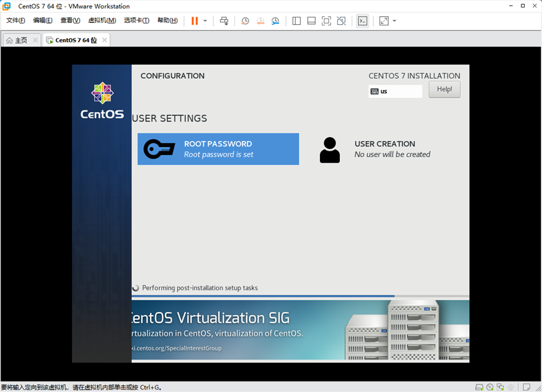Open the 选项卡(T) menu

click(136, 20)
